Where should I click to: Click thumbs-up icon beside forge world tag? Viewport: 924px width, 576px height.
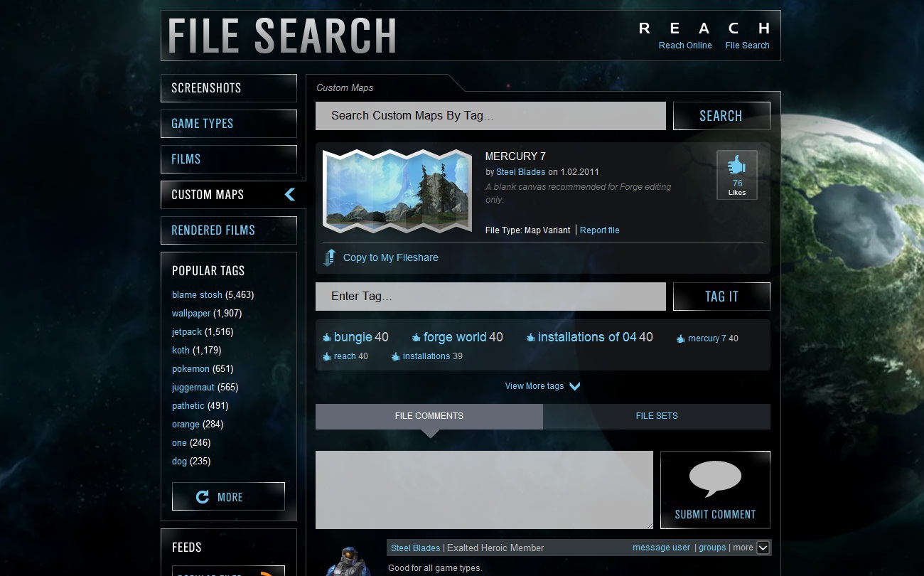tap(416, 338)
